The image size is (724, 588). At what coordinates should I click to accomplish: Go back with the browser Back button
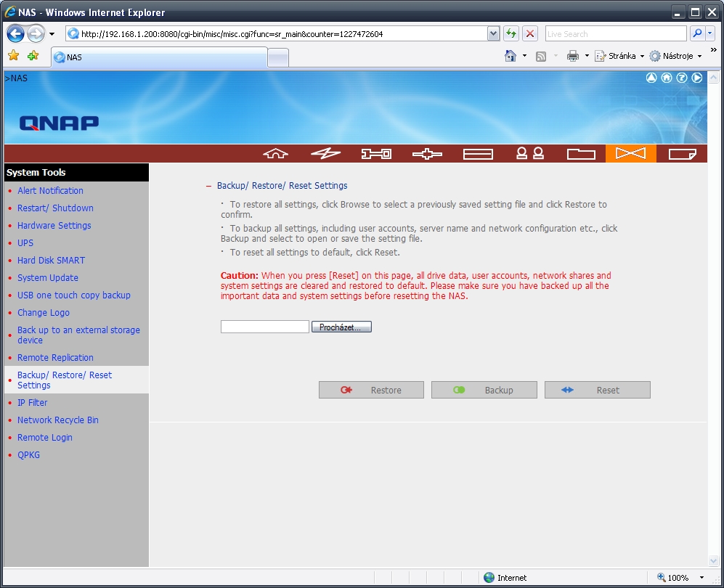(16, 33)
